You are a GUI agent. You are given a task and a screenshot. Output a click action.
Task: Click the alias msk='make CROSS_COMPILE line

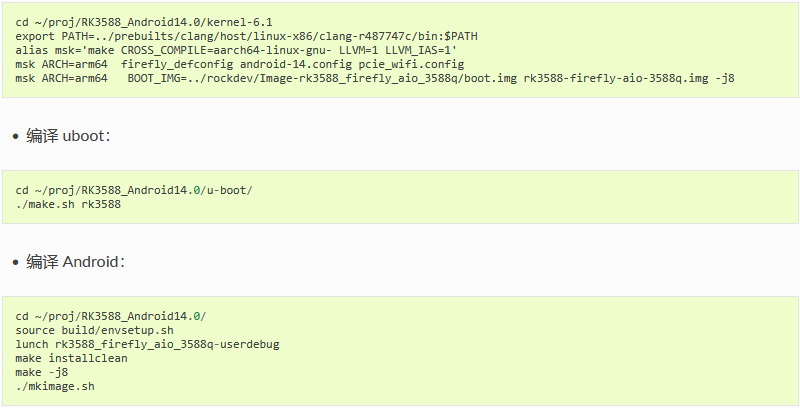coord(236,50)
